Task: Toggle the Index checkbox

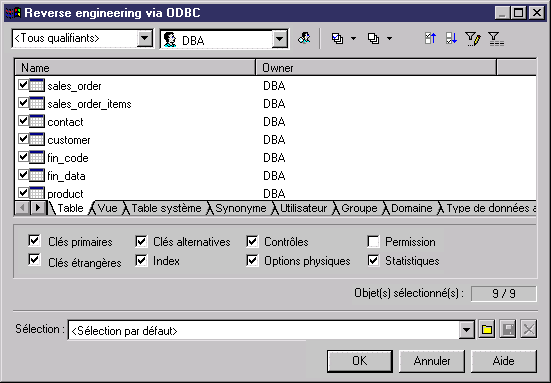Action: pos(141,261)
